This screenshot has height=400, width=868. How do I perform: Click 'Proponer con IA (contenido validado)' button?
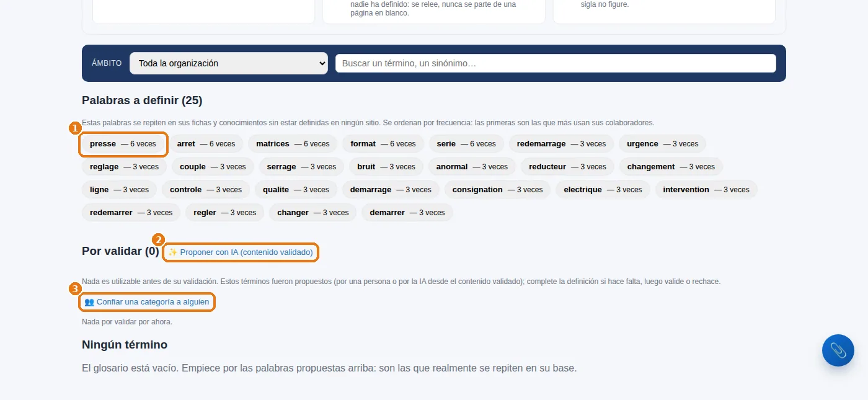[241, 252]
